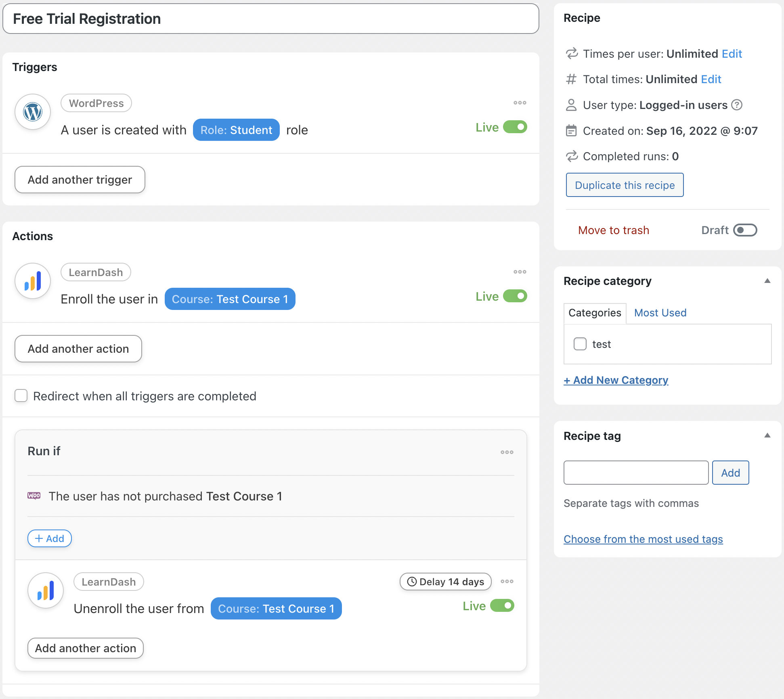Click the Woo icon in the Run if condition
This screenshot has width=784, height=699.
point(34,496)
